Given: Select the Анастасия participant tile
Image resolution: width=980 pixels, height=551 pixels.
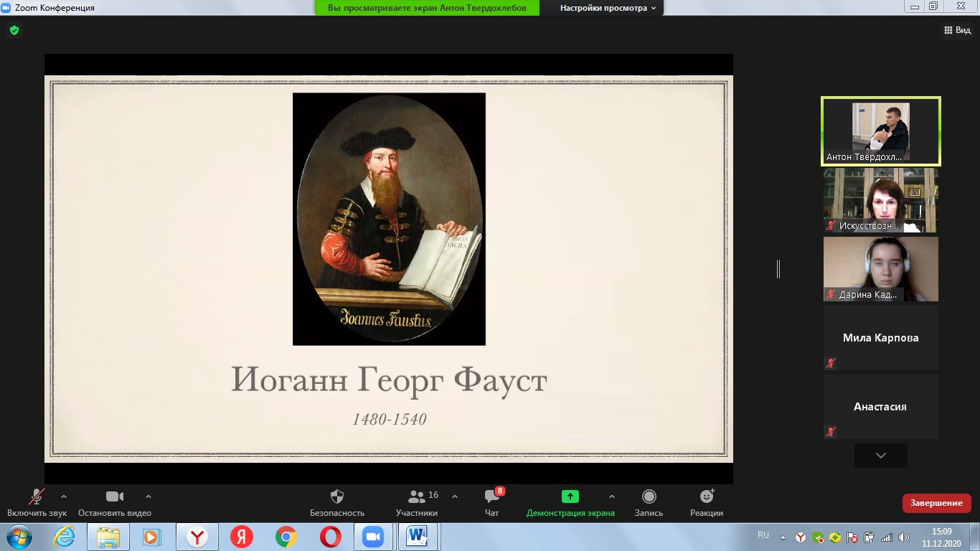Looking at the screenshot, I should [x=881, y=407].
